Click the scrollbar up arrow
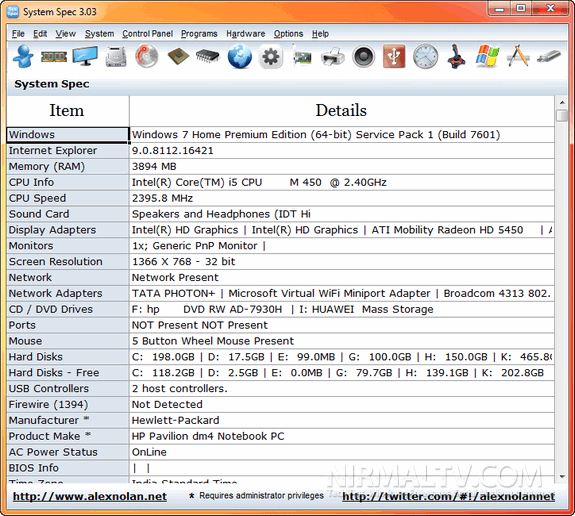 pos(562,102)
